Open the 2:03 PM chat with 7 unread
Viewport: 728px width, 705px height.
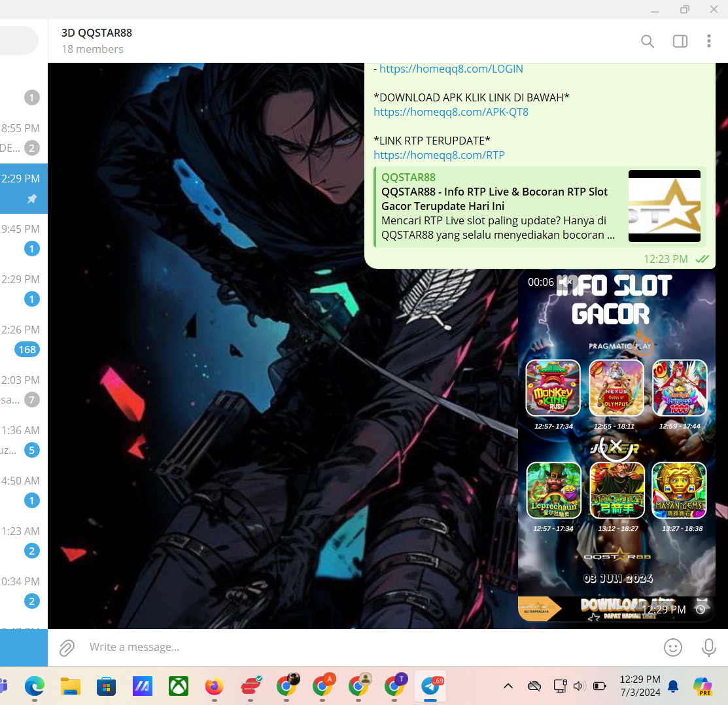(24, 390)
